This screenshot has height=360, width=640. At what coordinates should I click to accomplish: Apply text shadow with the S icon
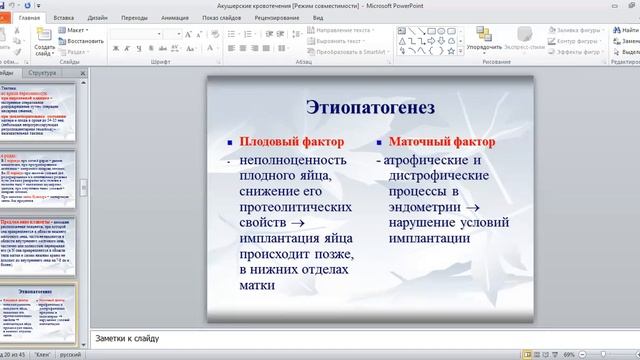pos(151,49)
